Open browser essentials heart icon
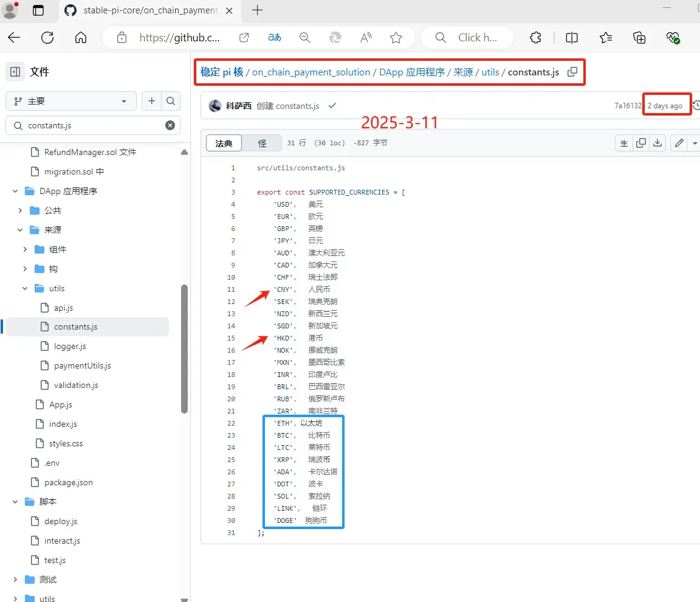 673,38
